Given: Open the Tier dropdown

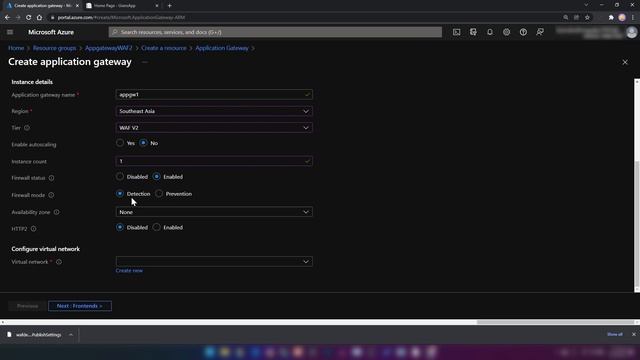Looking at the screenshot, I should 214,128.
